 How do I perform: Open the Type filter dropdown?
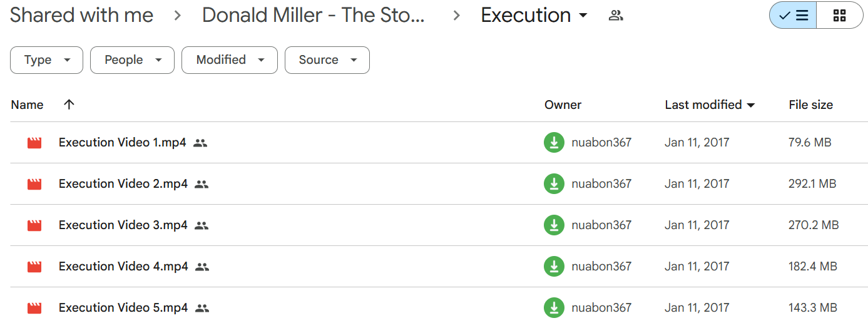(x=46, y=60)
